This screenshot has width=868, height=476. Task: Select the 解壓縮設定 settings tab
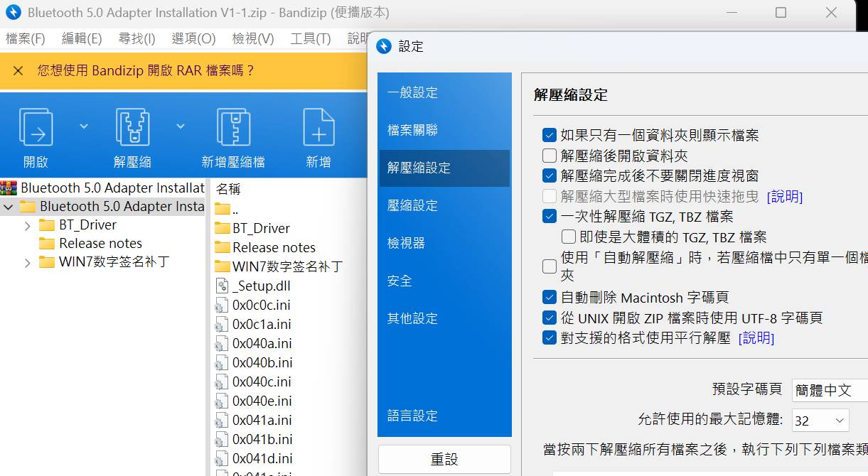444,168
